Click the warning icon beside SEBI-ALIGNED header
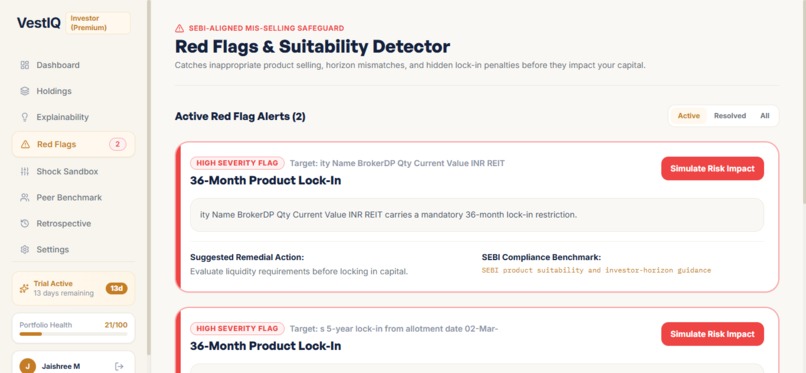 coord(179,28)
